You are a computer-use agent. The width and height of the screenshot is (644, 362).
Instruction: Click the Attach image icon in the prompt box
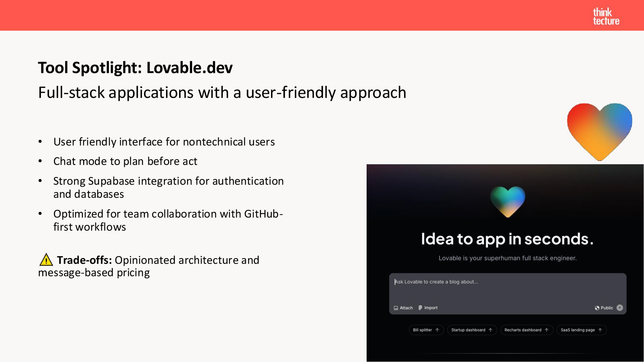[396, 308]
